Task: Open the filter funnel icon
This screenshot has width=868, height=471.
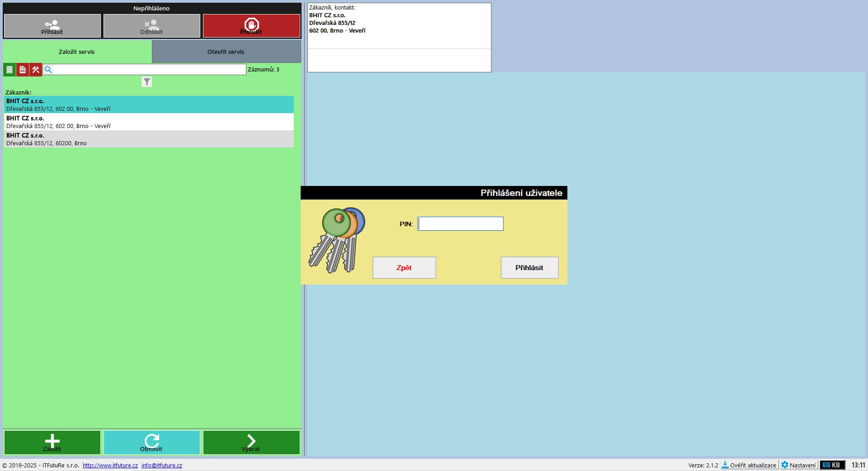Action: tap(146, 82)
